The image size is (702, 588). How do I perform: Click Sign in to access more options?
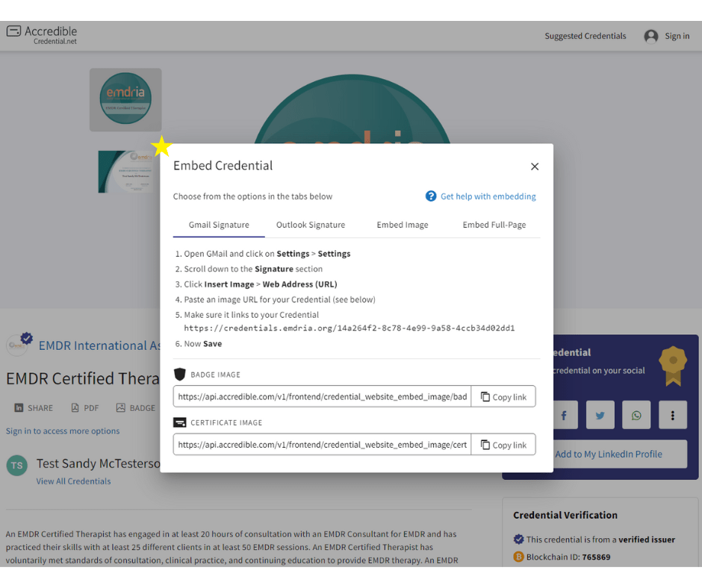(x=63, y=431)
